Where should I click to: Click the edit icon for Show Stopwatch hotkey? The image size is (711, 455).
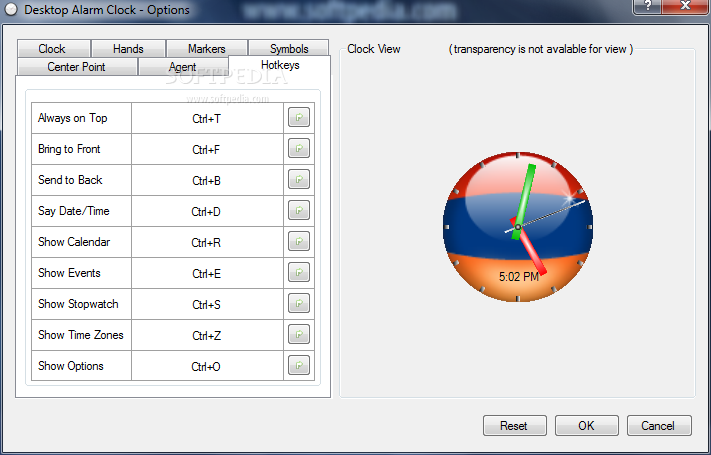[299, 303]
